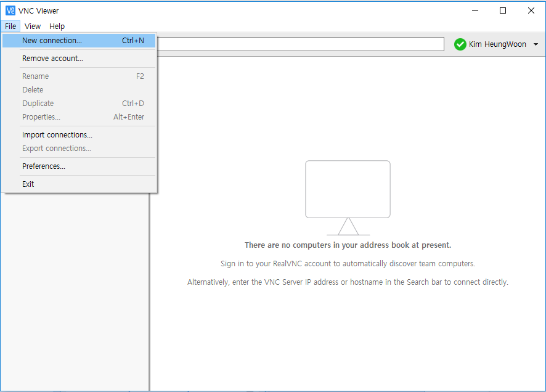The image size is (546, 392).
Task: Minimize the VNC Viewer window
Action: click(x=475, y=11)
